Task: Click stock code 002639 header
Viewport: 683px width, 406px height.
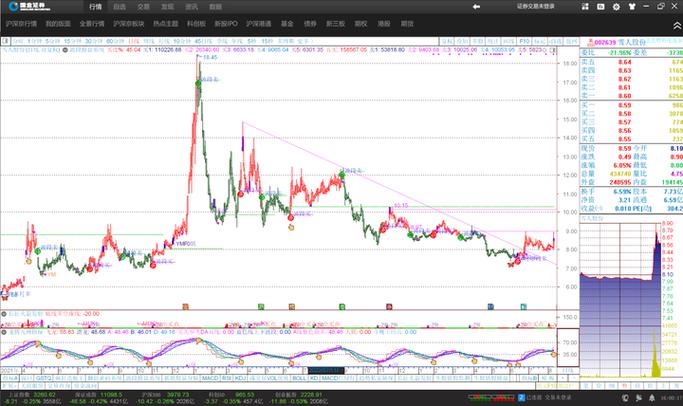Action: [605, 42]
